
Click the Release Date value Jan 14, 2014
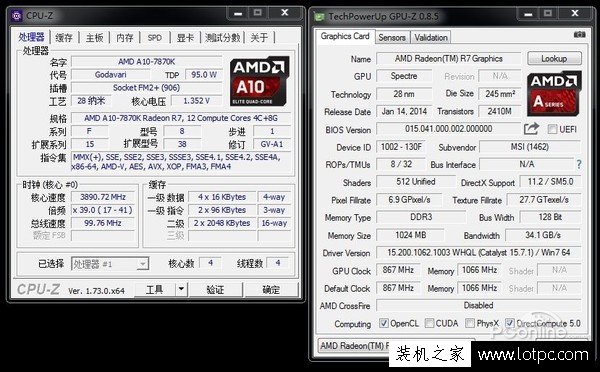(x=404, y=111)
